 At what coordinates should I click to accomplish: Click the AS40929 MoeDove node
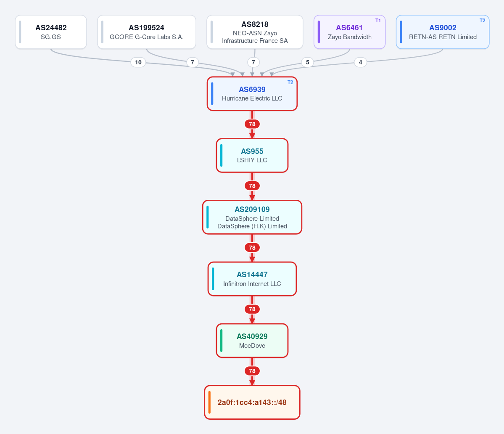[x=252, y=341]
